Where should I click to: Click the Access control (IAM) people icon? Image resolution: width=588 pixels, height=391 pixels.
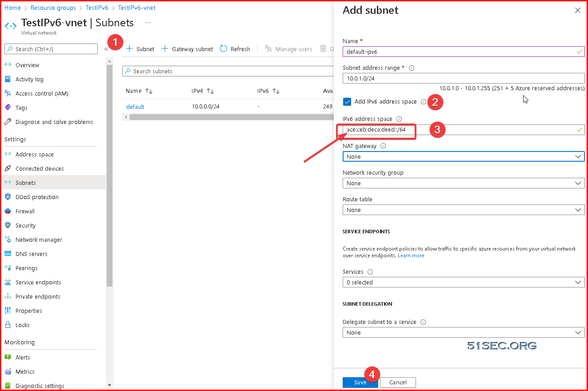(x=8, y=93)
